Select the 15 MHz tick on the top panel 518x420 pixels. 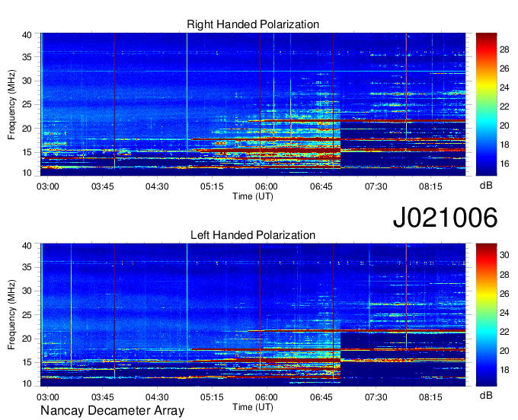pyautogui.click(x=27, y=152)
